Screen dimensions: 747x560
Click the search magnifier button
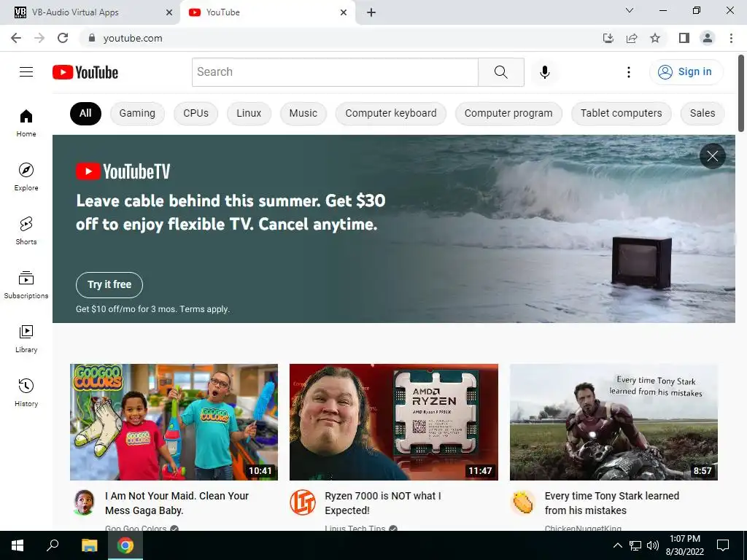(500, 72)
